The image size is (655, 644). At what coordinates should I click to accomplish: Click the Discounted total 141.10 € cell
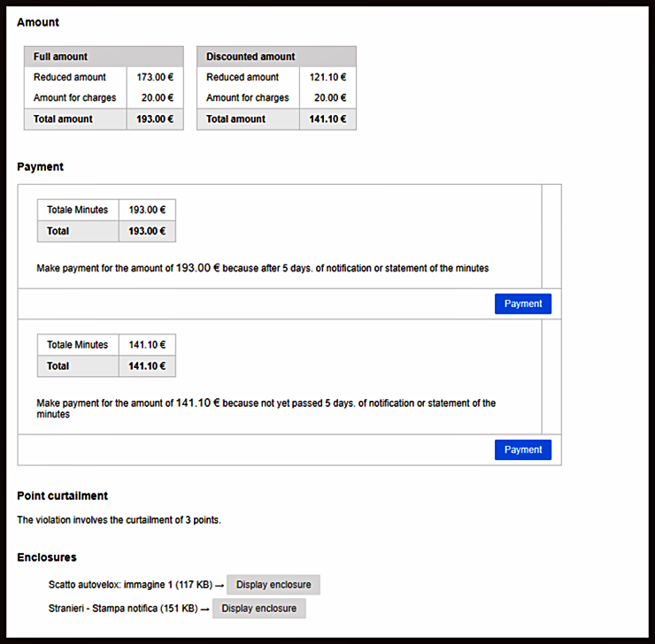[327, 119]
